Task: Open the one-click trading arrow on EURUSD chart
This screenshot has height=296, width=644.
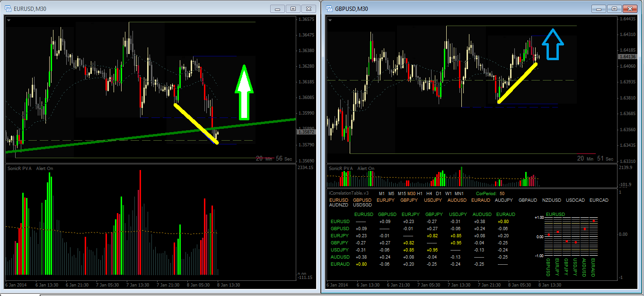Action: (x=9, y=20)
